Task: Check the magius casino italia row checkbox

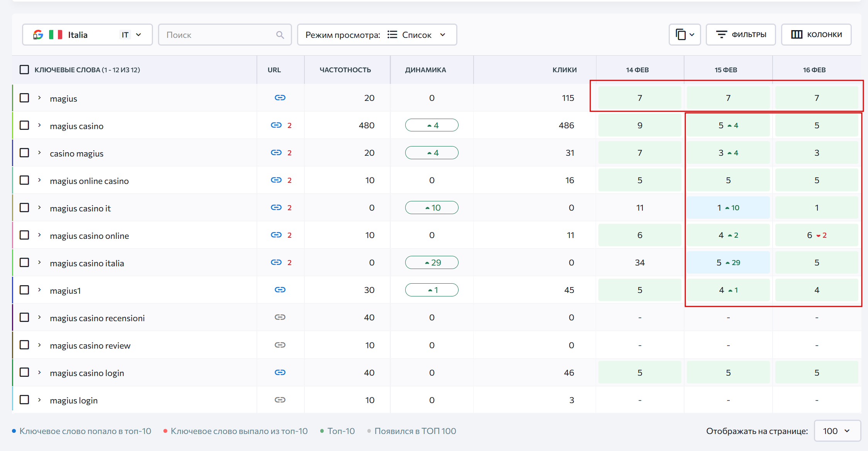Action: (24, 262)
